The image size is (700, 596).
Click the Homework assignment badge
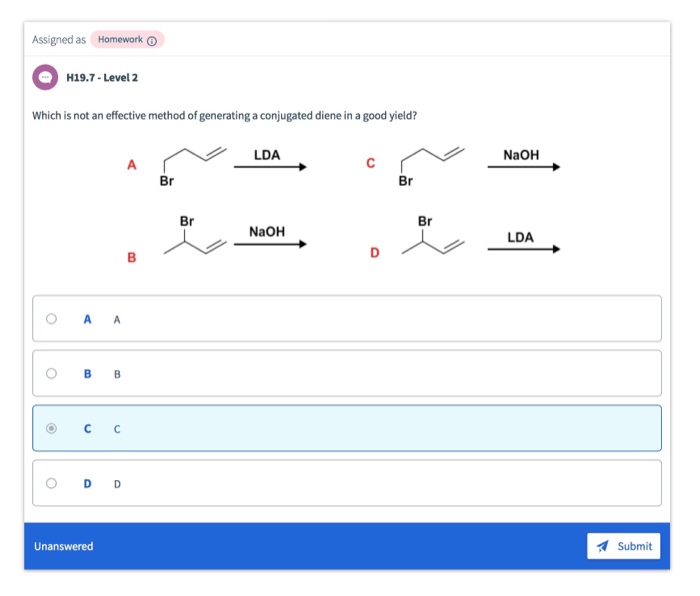tap(127, 40)
